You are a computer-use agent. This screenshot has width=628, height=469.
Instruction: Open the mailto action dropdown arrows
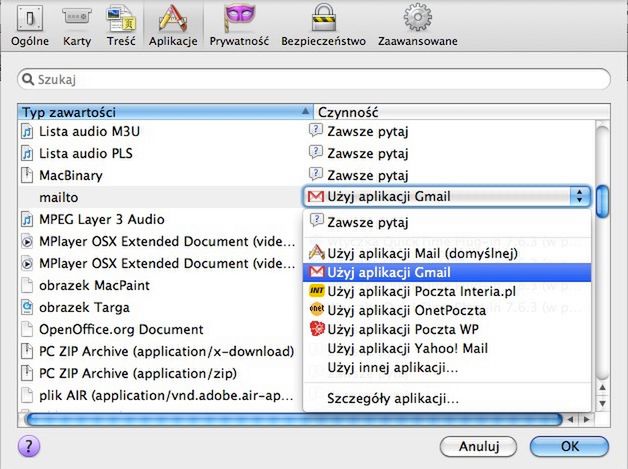point(579,196)
